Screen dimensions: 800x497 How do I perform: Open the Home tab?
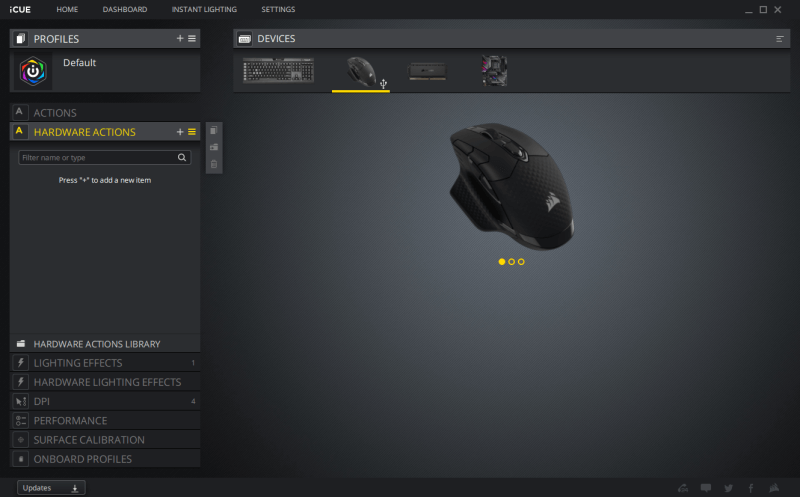(67, 9)
